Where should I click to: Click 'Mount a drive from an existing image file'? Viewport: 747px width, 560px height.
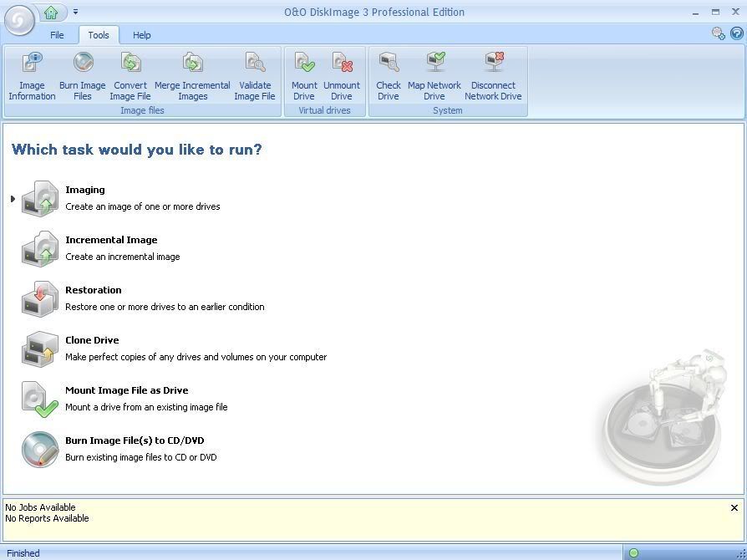coord(146,407)
